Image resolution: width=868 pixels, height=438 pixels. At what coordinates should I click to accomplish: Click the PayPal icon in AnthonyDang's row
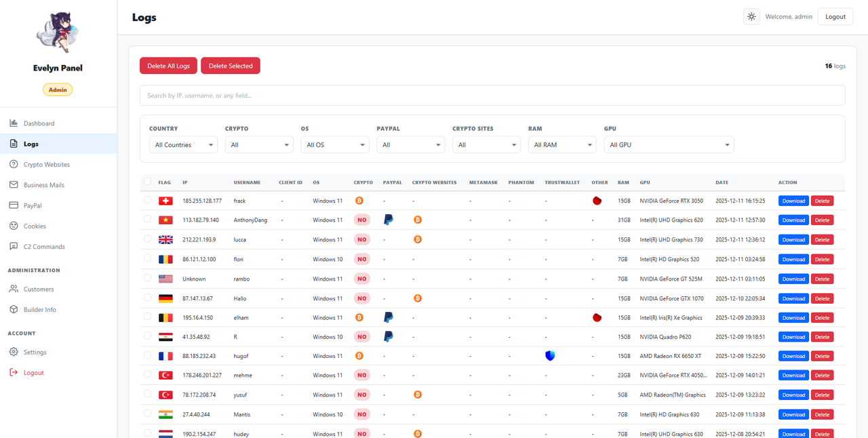[389, 220]
